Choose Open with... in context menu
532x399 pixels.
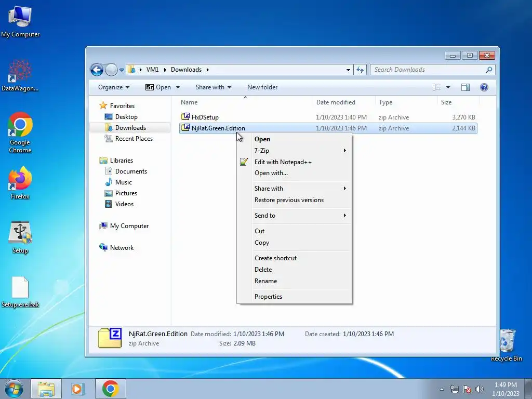(x=294, y=173)
